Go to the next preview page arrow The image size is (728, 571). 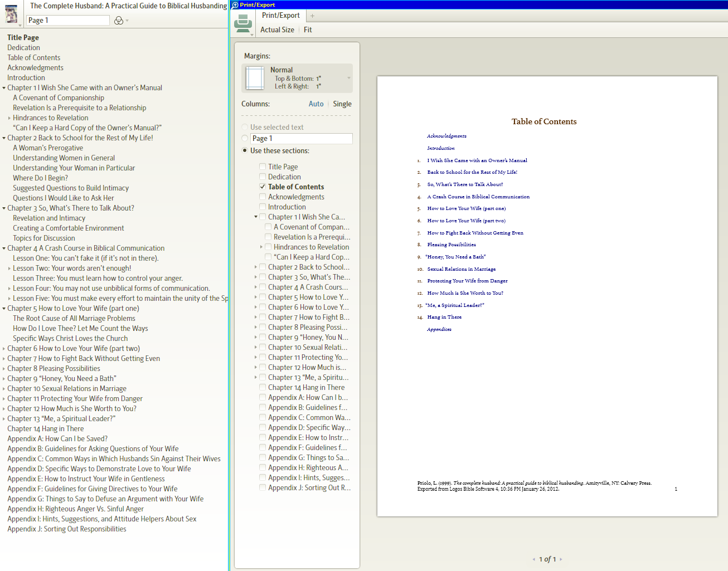coord(561,559)
